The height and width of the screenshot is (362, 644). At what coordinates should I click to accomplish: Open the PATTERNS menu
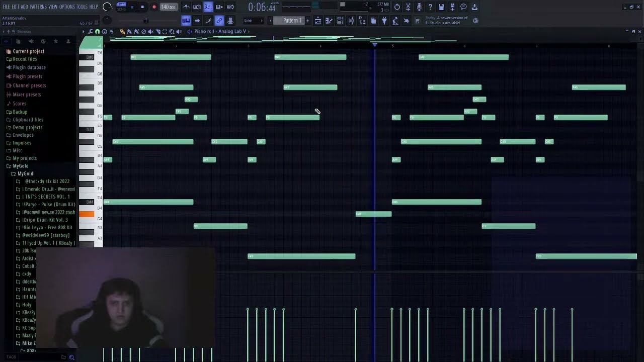[38, 7]
